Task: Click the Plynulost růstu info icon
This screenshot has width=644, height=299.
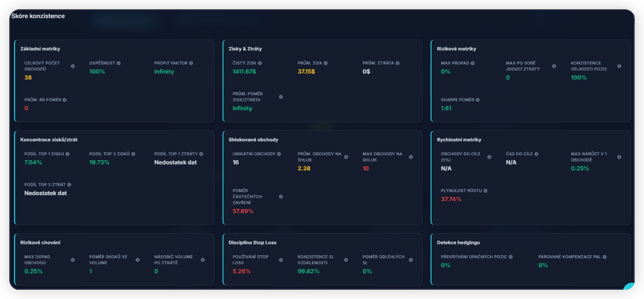Action: tap(485, 191)
